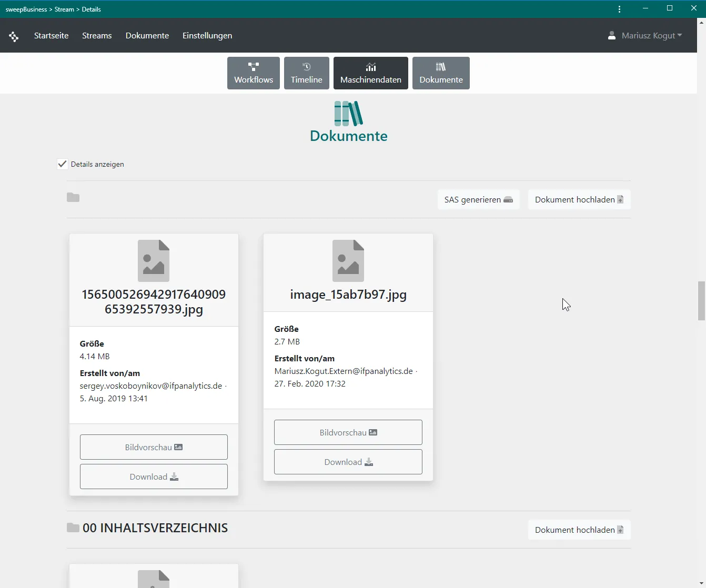Open the Timeline view
Viewport: 706px width, 588px height.
pos(306,73)
